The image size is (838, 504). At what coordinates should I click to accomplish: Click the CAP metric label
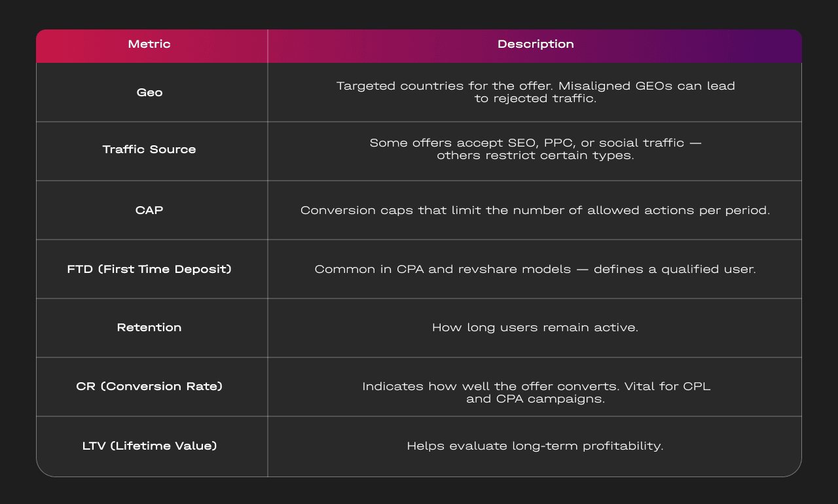pos(149,210)
